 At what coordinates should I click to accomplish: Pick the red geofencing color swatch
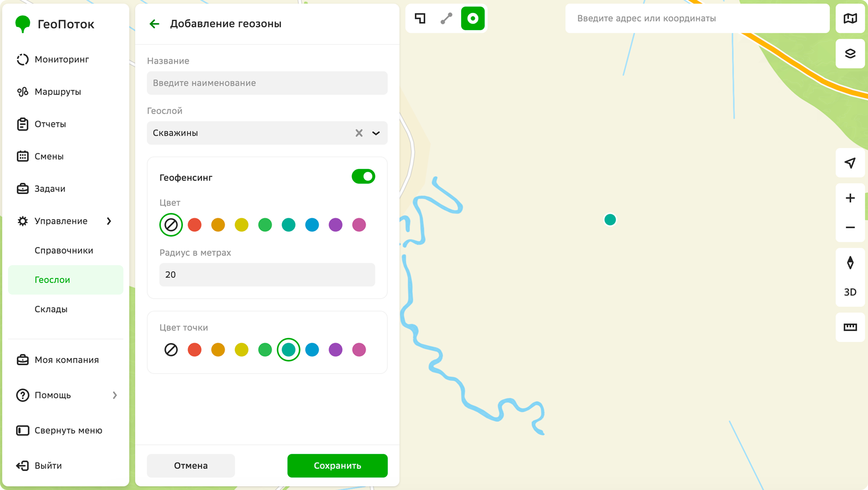195,225
